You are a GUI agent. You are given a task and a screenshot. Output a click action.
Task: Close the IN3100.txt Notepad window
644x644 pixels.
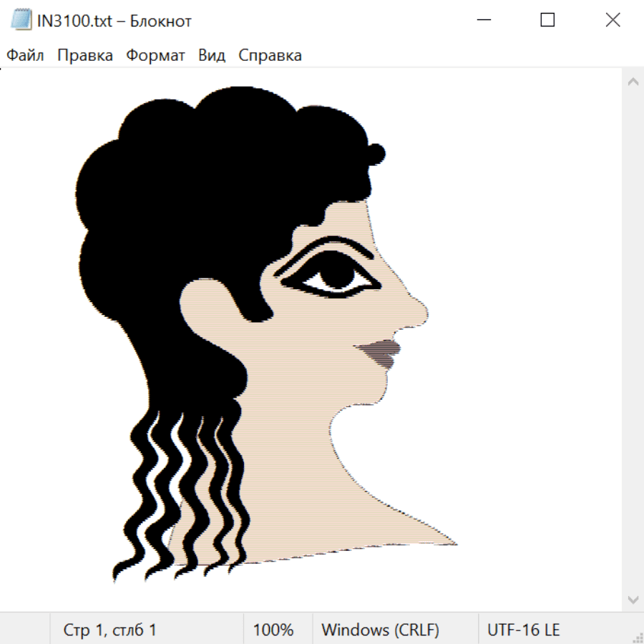613,21
